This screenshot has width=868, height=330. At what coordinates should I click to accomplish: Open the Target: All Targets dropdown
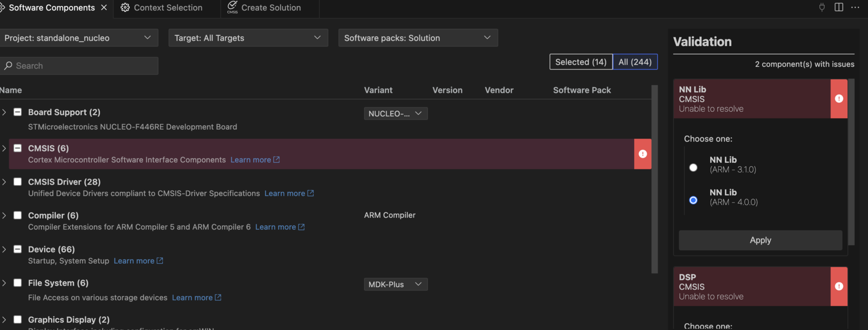point(248,38)
